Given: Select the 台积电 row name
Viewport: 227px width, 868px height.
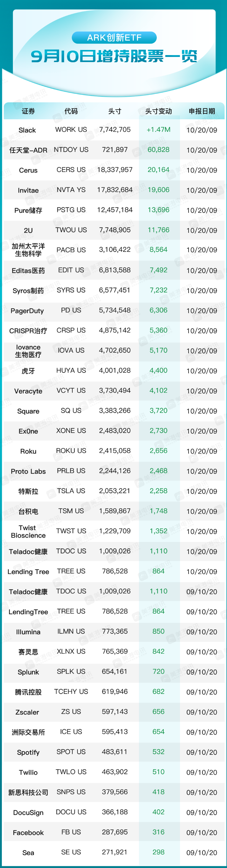Looking at the screenshot, I should click(28, 511).
